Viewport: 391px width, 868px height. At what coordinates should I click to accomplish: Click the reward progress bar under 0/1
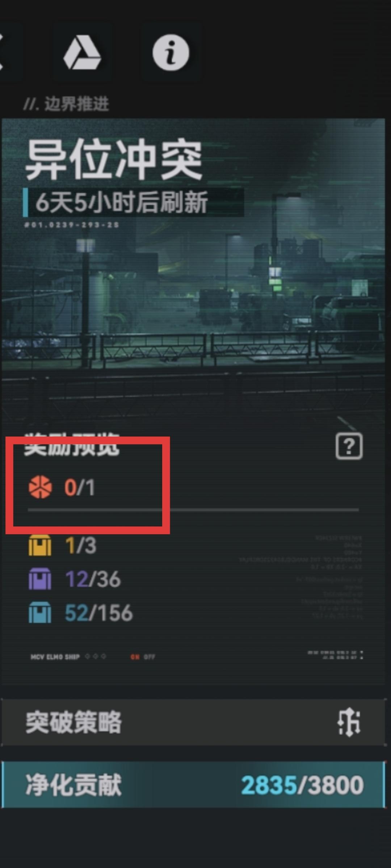point(193,510)
